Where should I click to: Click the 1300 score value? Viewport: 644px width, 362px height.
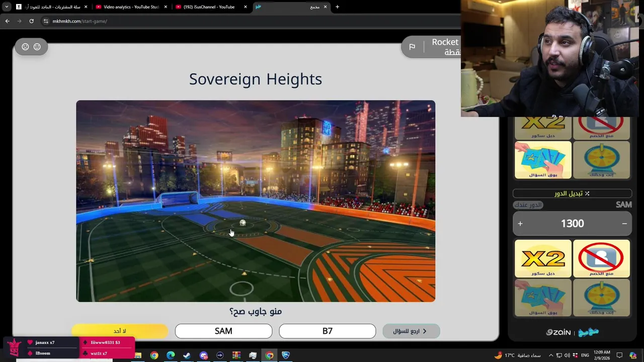click(x=573, y=224)
